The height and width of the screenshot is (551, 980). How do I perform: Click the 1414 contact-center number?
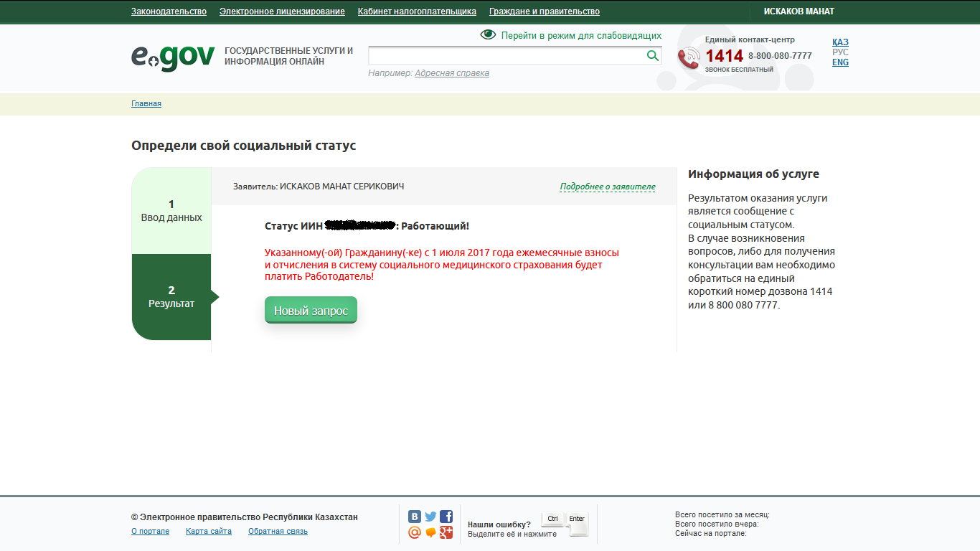724,56
